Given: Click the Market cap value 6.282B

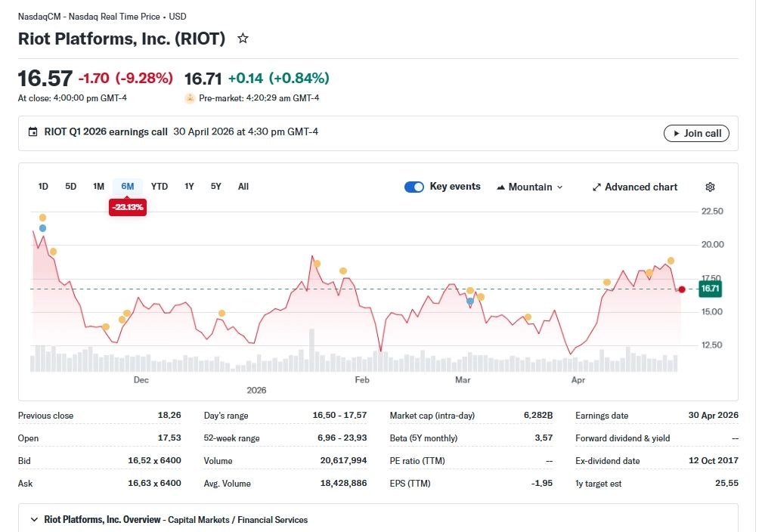Looking at the screenshot, I should tap(538, 416).
